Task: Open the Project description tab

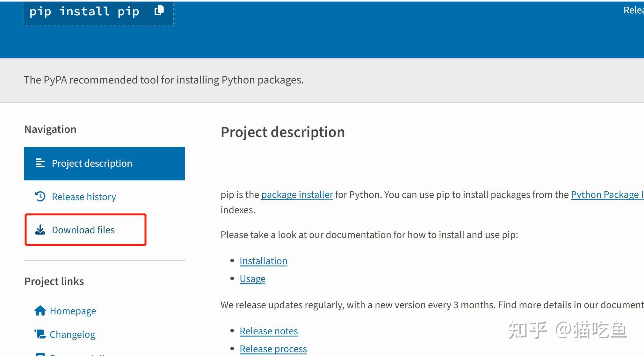Action: point(105,163)
